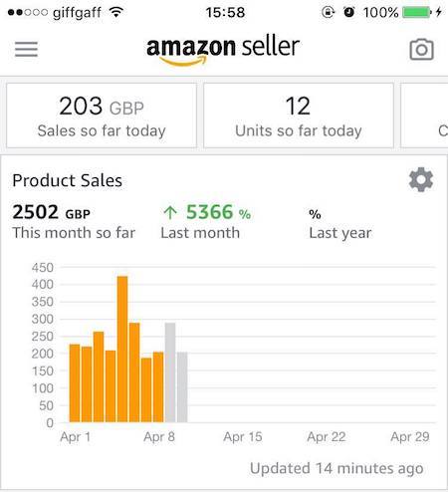448x492 pixels.
Task: Tap the Apr 8 axis label
Action: coord(159,436)
